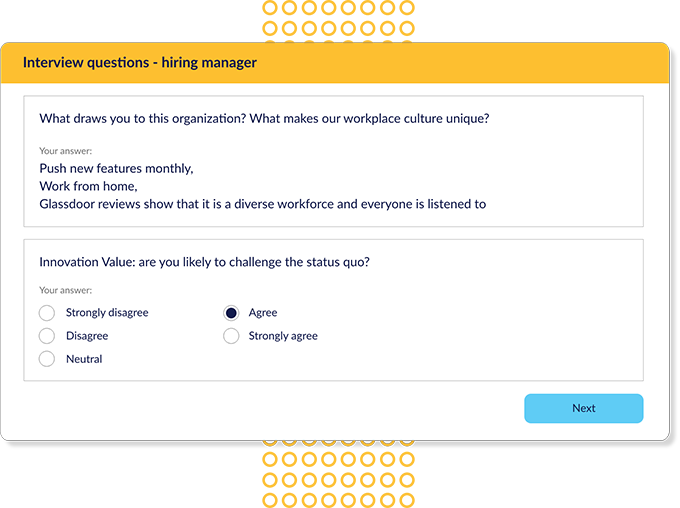
Task: Click the 'Disagree' option label
Action: click(x=87, y=336)
